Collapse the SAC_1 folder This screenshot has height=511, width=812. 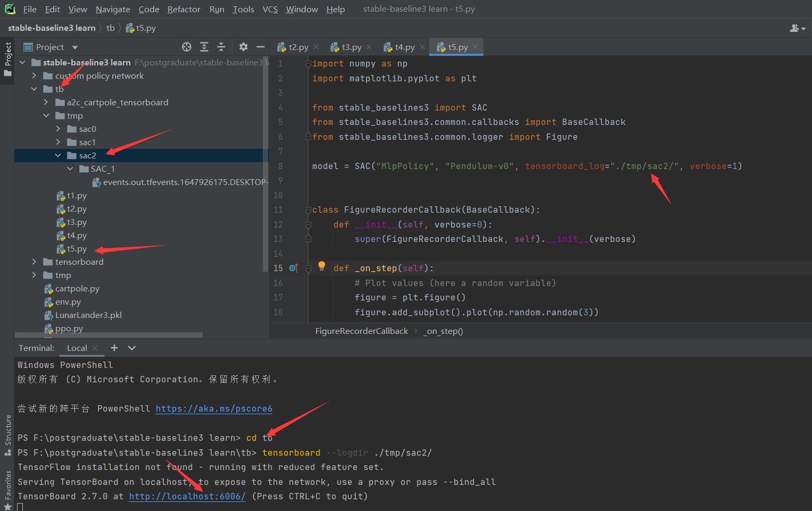tap(70, 169)
